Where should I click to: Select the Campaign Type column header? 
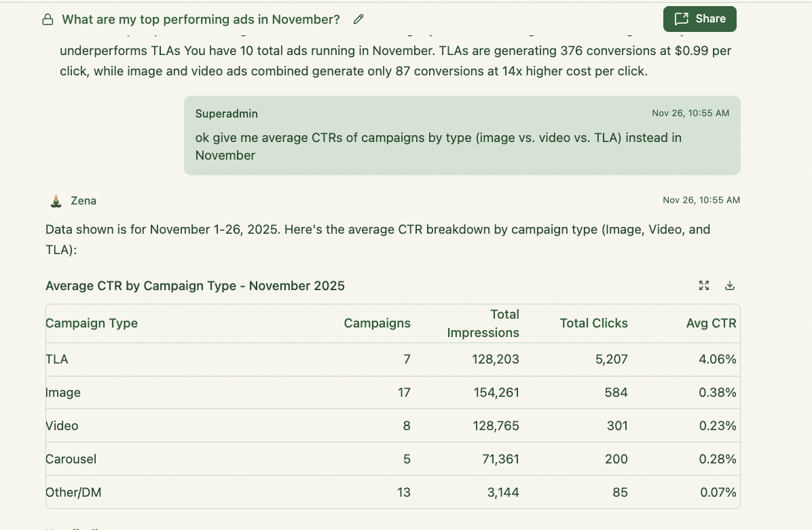[x=92, y=323]
